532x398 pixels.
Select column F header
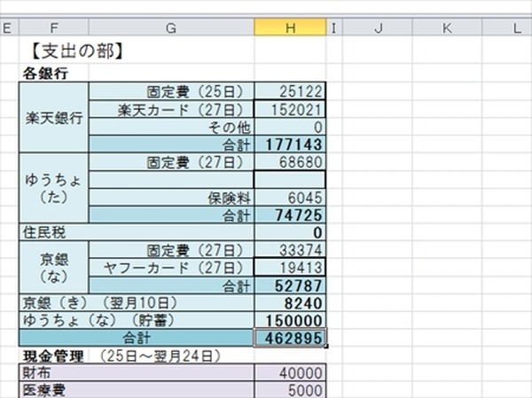54,27
